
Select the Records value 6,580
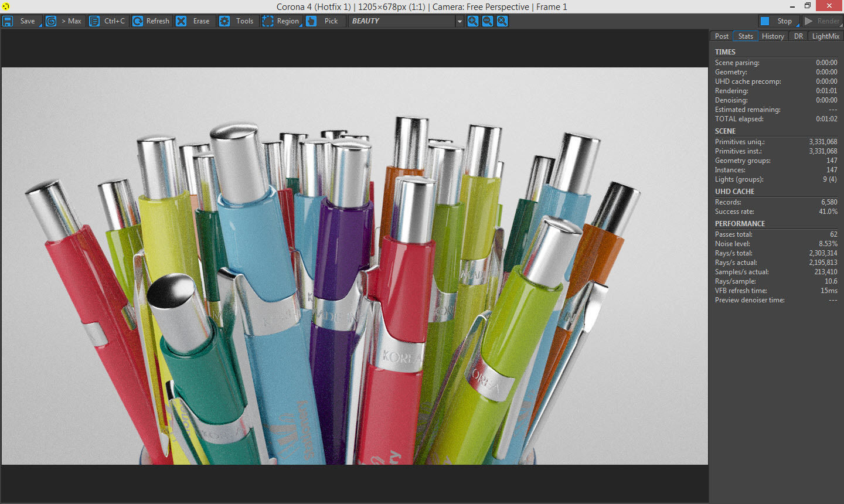[829, 202]
